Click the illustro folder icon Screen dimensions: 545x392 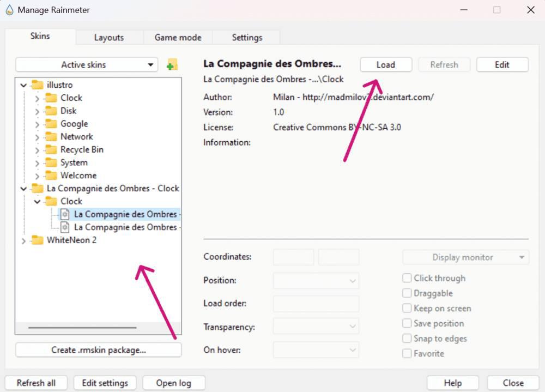[38, 85]
